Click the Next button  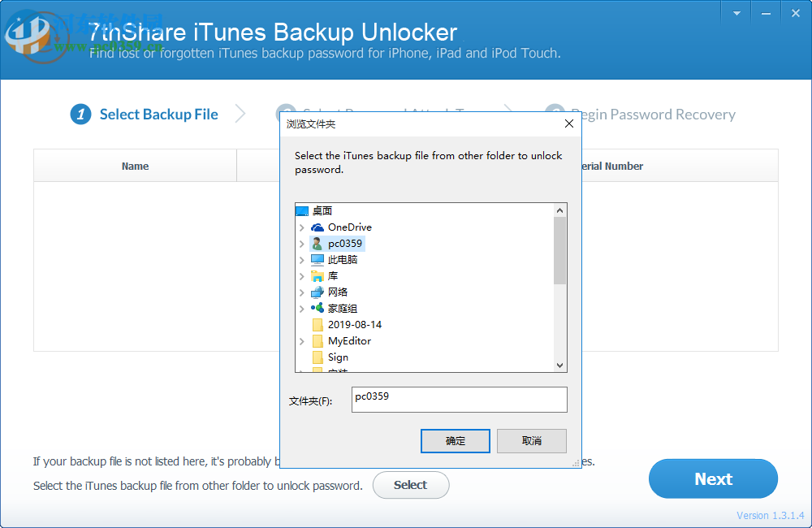712,478
